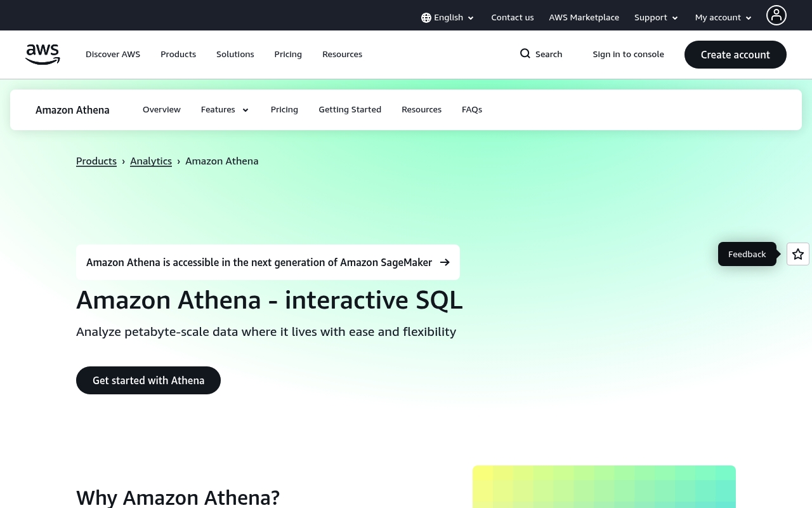
Task: Open the Solutions menu
Action: (x=235, y=55)
